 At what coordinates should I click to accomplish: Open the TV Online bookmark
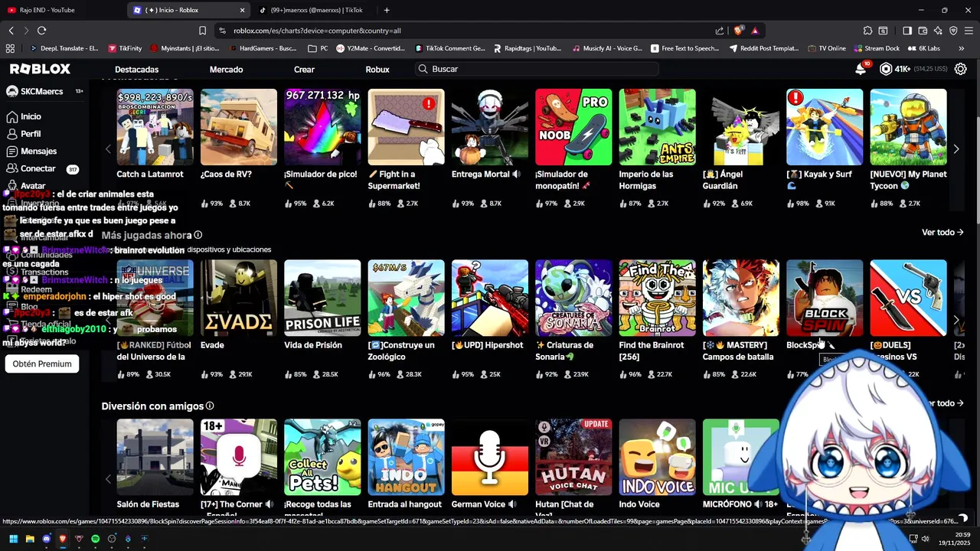[826, 48]
